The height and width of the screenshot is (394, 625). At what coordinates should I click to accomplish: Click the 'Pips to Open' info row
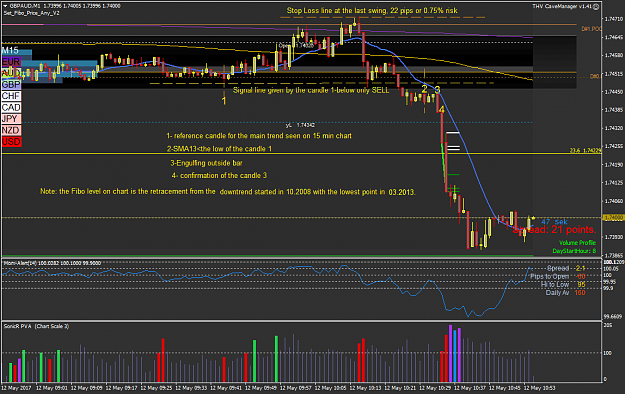tap(558, 276)
